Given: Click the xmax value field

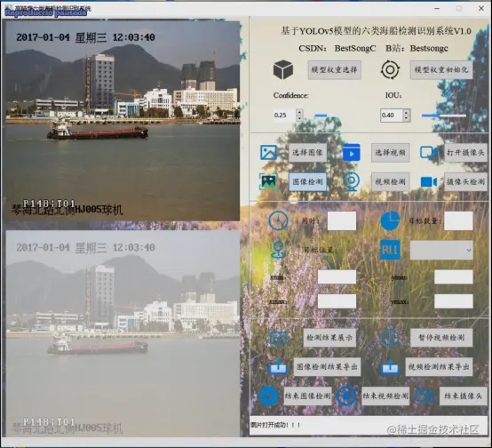Looking at the screenshot, I should 337,301.
